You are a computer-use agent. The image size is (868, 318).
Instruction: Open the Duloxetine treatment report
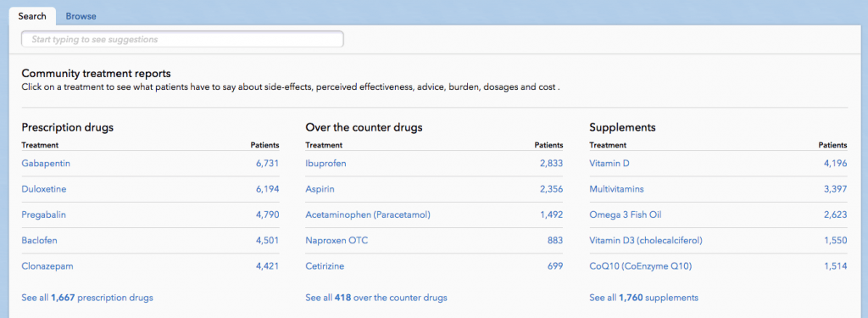pyautogui.click(x=44, y=189)
